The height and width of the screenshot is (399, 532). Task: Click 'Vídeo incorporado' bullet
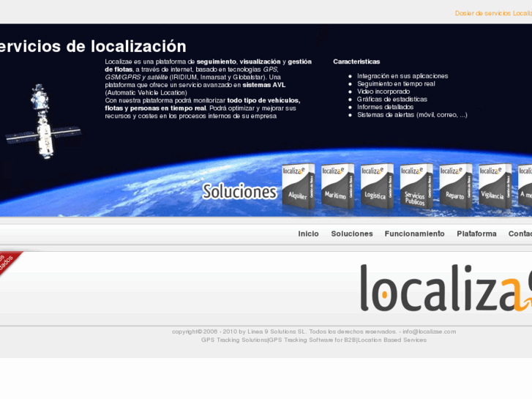(x=383, y=92)
